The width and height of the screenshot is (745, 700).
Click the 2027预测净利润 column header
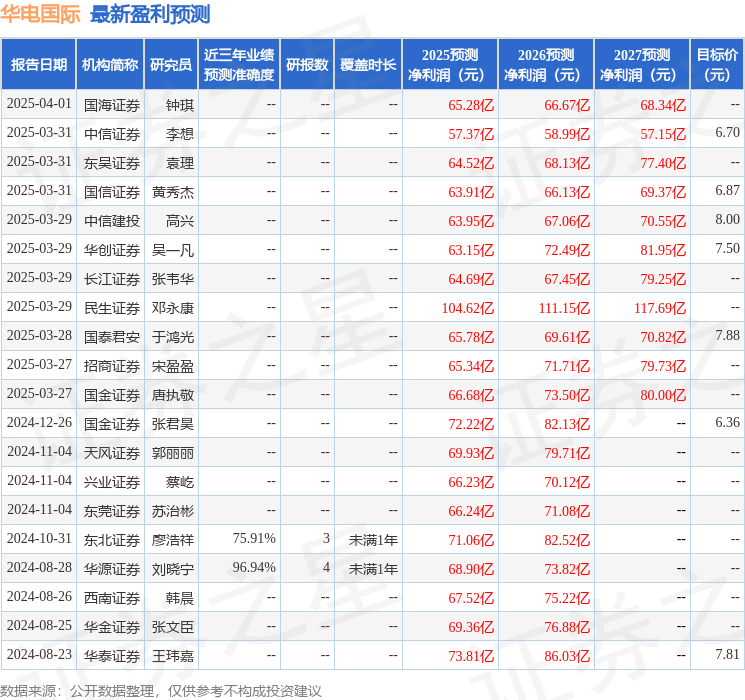(x=642, y=65)
